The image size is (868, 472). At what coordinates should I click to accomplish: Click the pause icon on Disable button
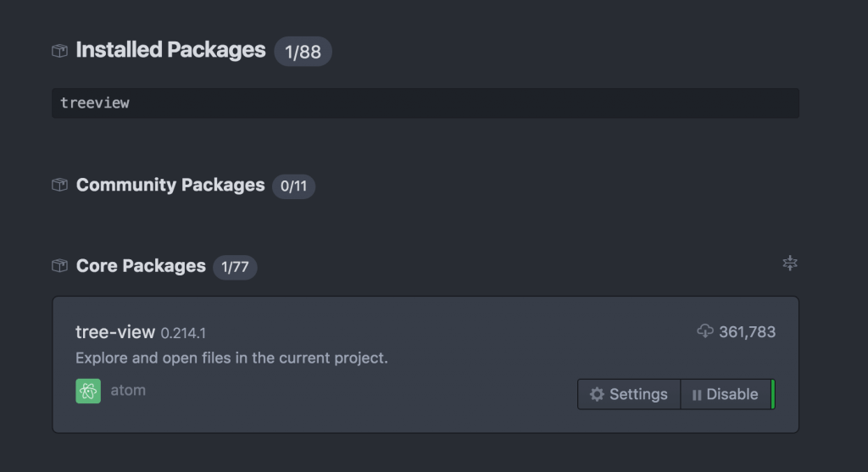[x=697, y=395]
